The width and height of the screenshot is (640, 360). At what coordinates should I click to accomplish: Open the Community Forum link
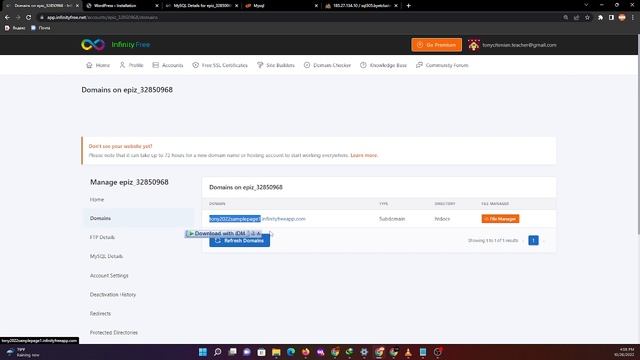pos(442,65)
